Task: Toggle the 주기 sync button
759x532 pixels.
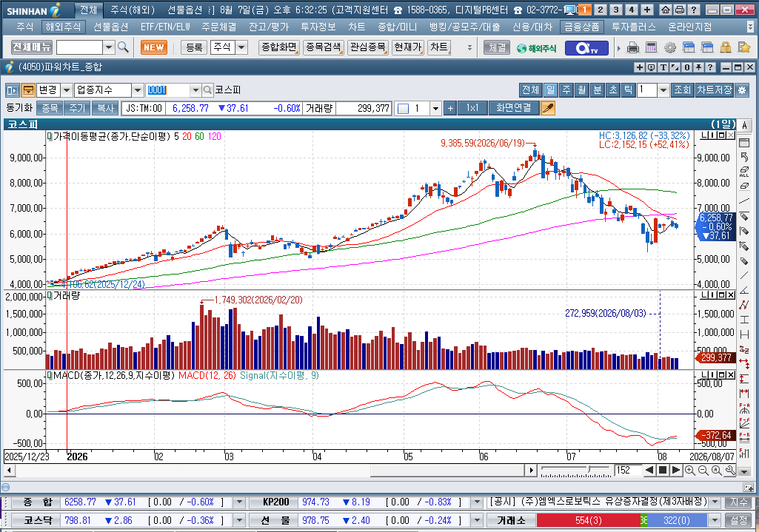Action: (x=77, y=108)
